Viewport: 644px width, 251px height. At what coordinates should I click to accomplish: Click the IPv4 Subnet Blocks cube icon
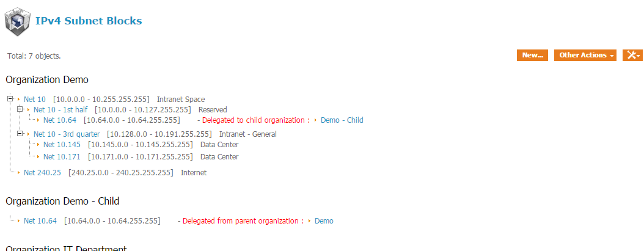coord(17,22)
